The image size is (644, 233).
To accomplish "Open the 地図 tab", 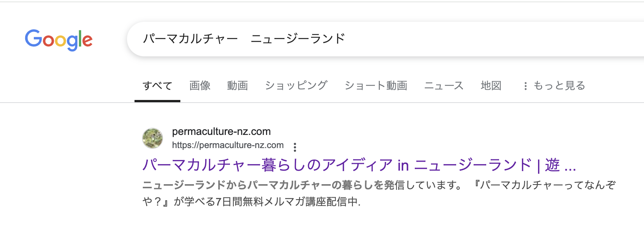I will [x=491, y=86].
